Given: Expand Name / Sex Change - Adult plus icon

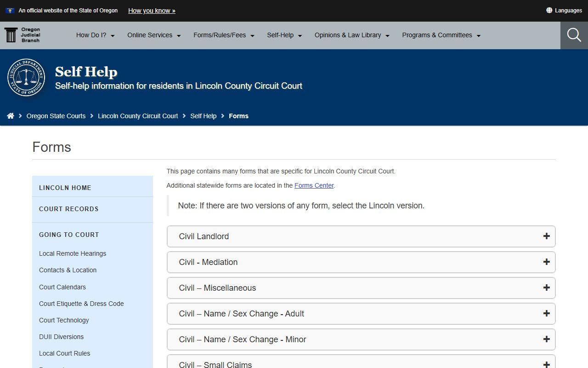Looking at the screenshot, I should click(x=546, y=314).
